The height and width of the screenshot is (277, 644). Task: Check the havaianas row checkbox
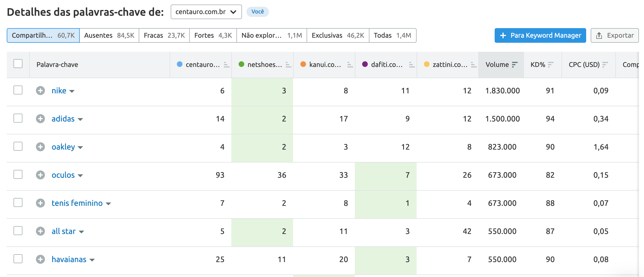[18, 259]
